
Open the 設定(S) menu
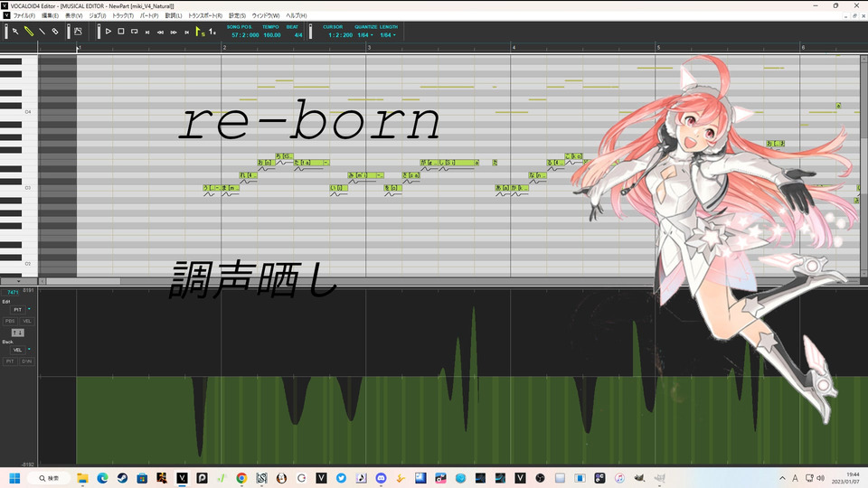click(x=237, y=15)
